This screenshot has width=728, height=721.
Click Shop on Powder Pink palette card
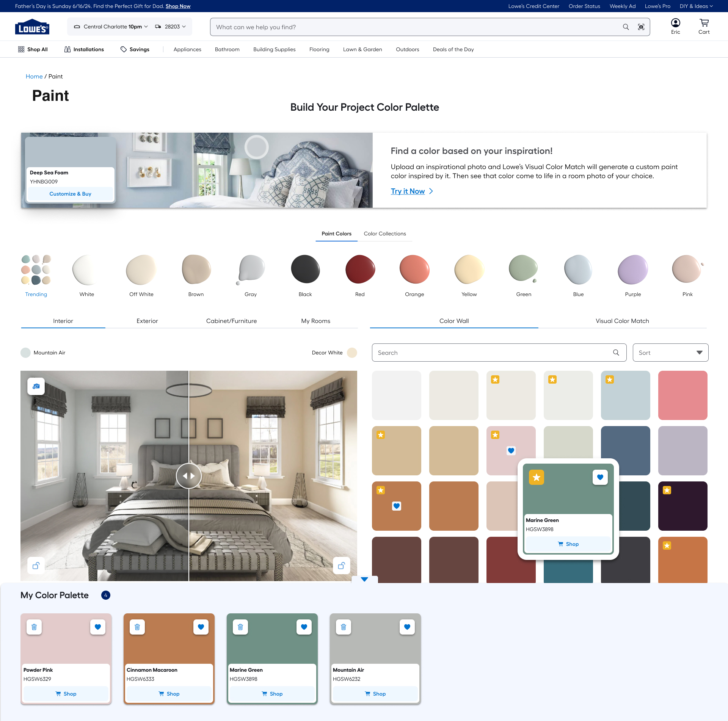[x=66, y=694]
